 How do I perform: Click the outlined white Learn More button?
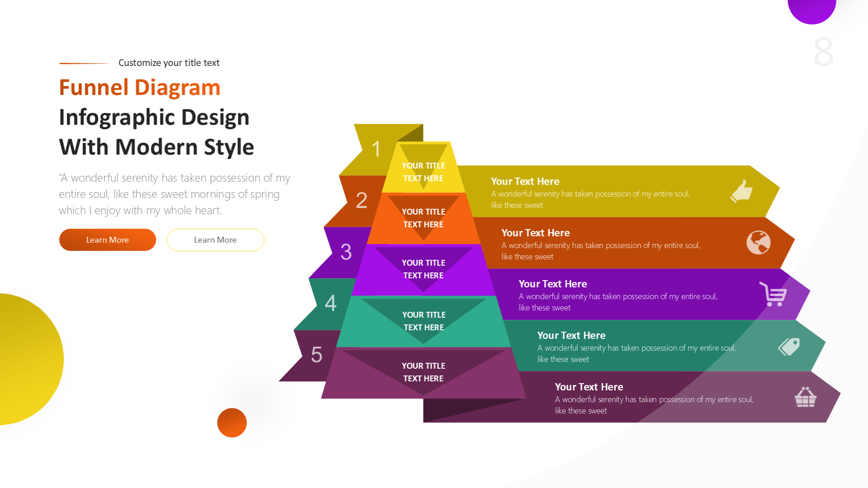click(215, 240)
